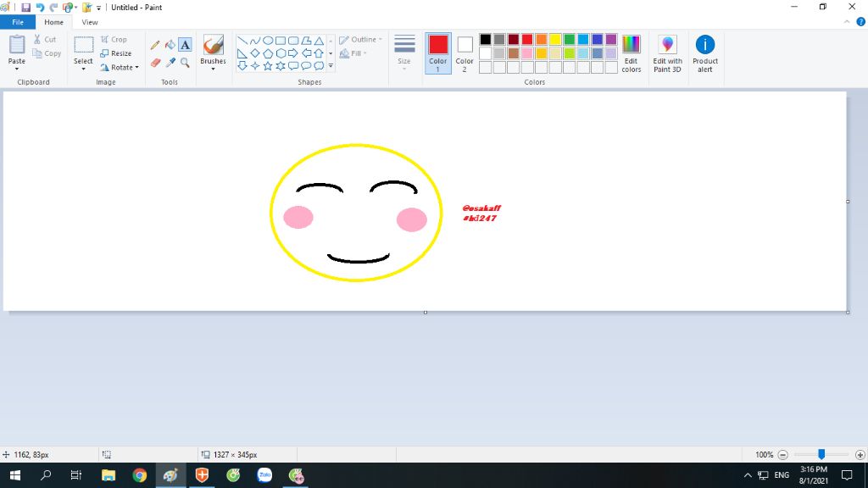Activate the Text tool
This screenshot has width=868, height=488.
[185, 45]
